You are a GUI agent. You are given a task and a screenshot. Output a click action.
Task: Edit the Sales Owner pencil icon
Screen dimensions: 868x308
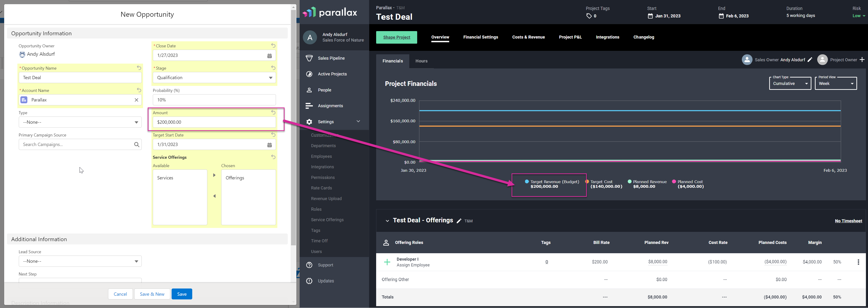click(x=810, y=60)
